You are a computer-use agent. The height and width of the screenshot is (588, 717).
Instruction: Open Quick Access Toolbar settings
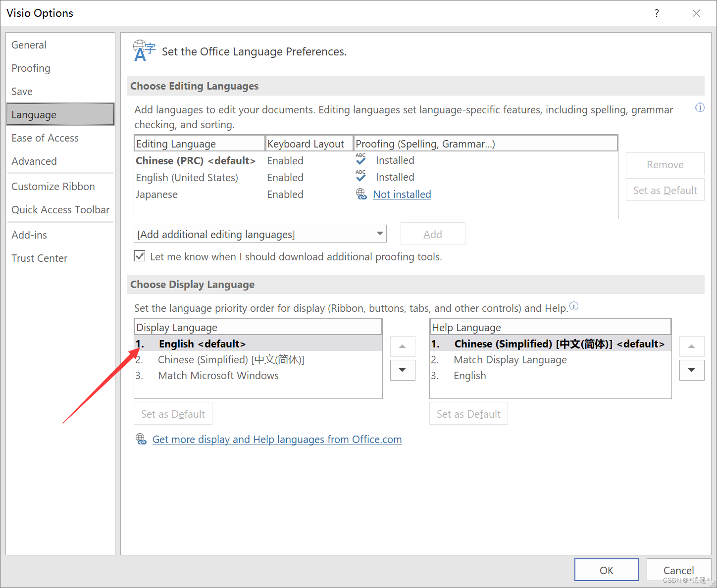(x=60, y=210)
